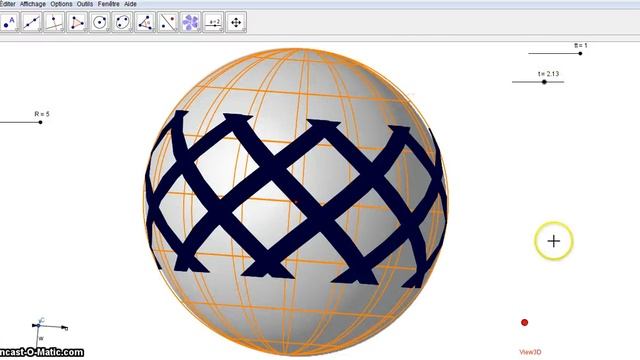Open the Éditer menu
Image resolution: width=640 pixels, height=360 pixels.
tap(8, 4)
